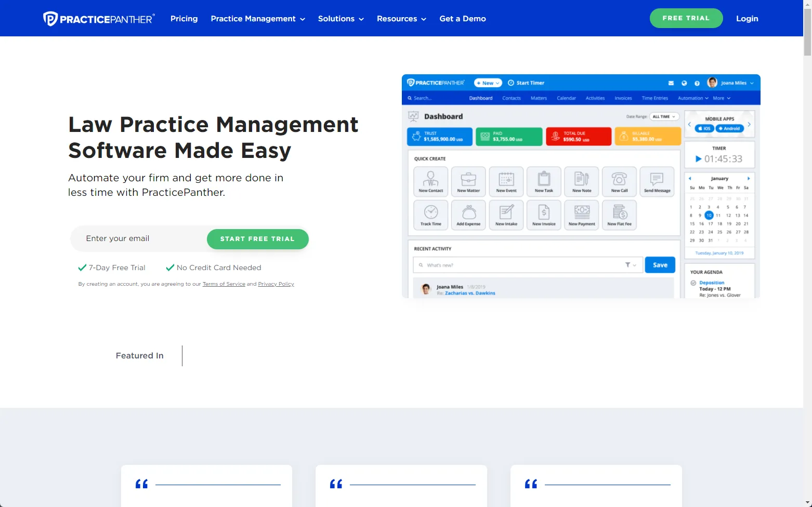This screenshot has height=507, width=812.
Task: Click the What's new? activity input
Action: tap(528, 265)
